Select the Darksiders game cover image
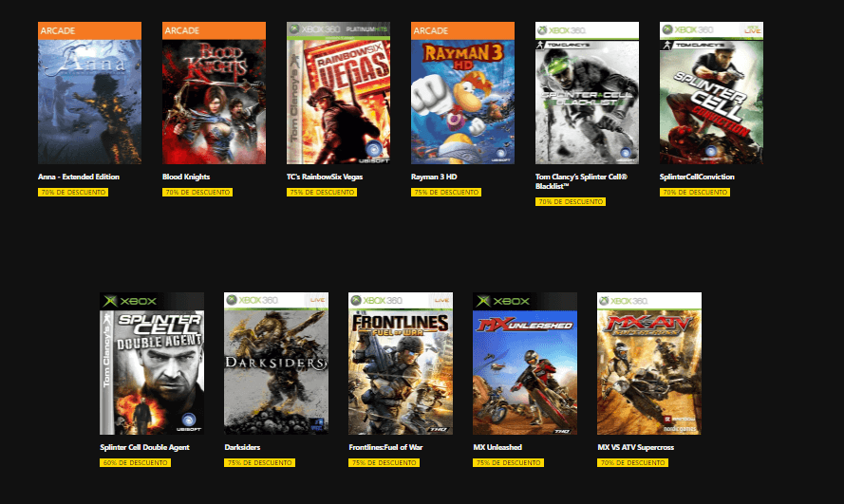 click(276, 364)
